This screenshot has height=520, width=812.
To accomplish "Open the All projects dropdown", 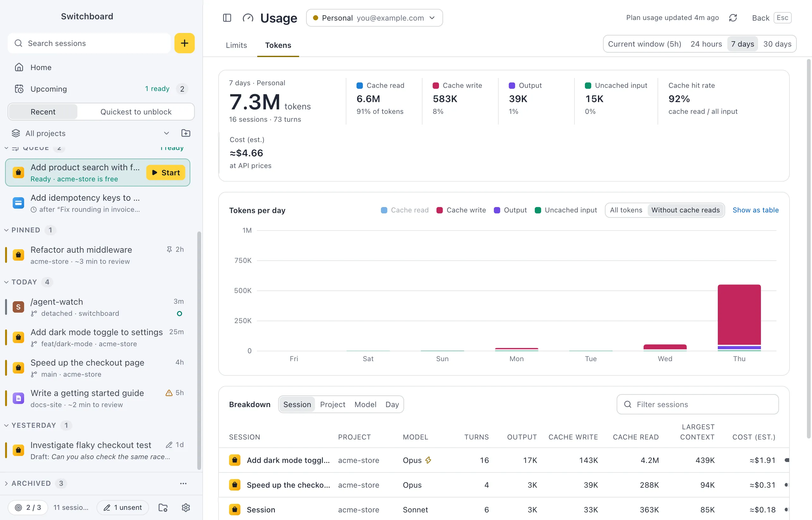I will (x=90, y=133).
